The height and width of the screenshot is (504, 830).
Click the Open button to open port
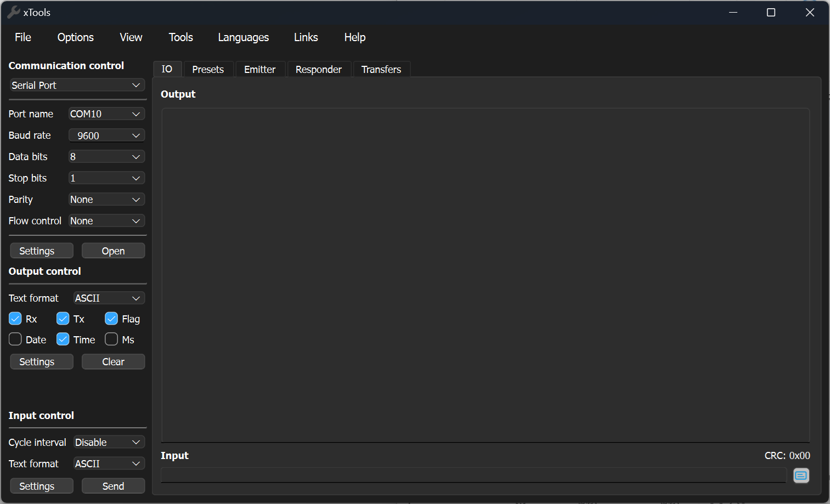point(113,251)
